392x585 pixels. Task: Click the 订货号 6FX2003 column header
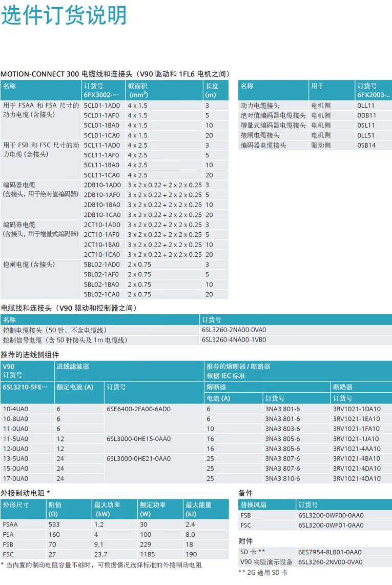coord(374,90)
